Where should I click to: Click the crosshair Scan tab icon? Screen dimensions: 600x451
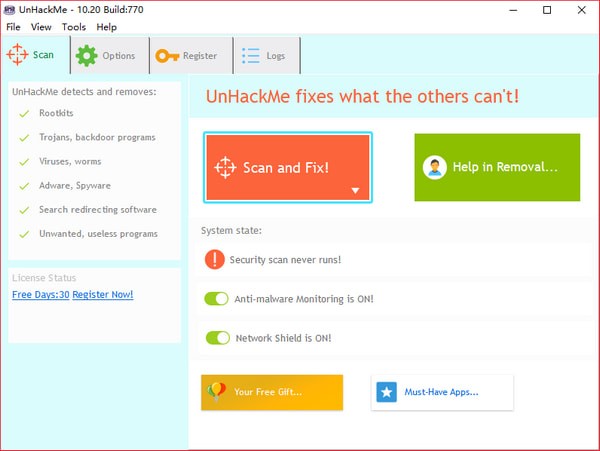(18, 55)
